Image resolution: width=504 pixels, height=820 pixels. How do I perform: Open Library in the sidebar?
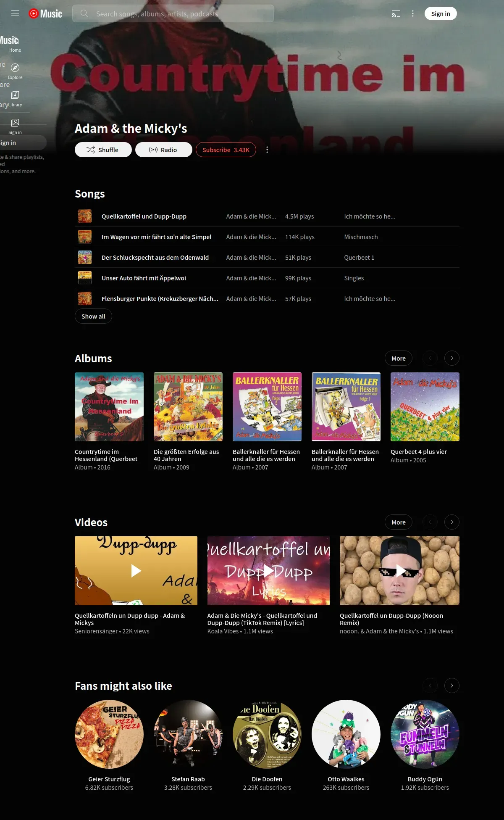[x=15, y=99]
